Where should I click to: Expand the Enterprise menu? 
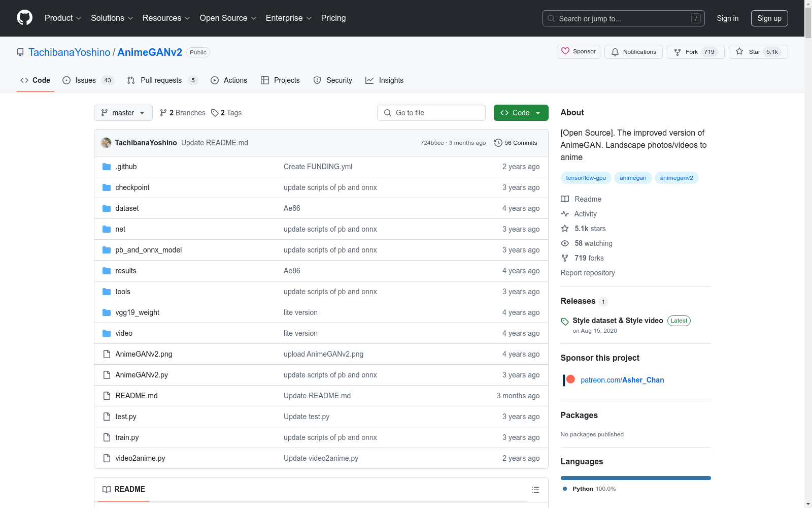(289, 18)
